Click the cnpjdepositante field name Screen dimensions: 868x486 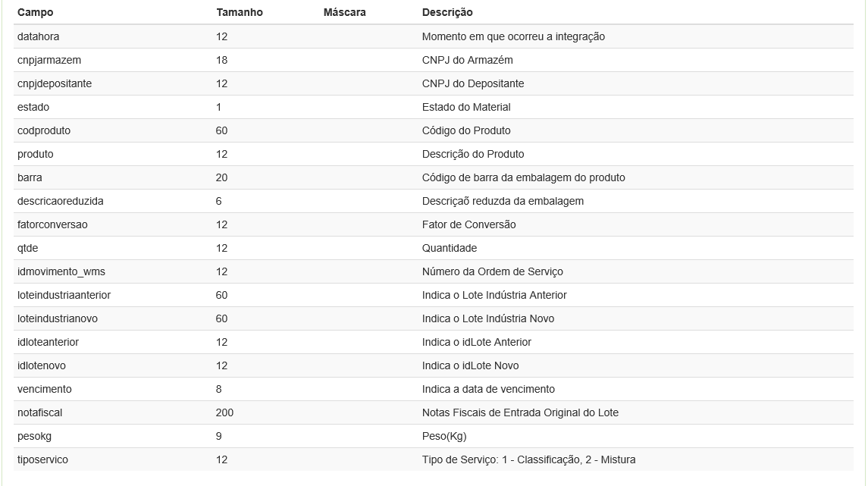pos(55,83)
